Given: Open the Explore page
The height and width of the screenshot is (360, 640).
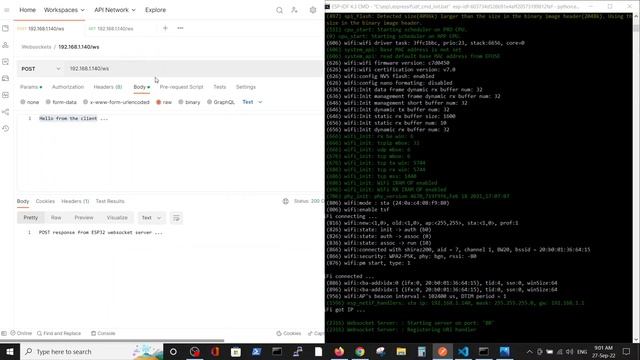Looking at the screenshot, I should point(156,10).
